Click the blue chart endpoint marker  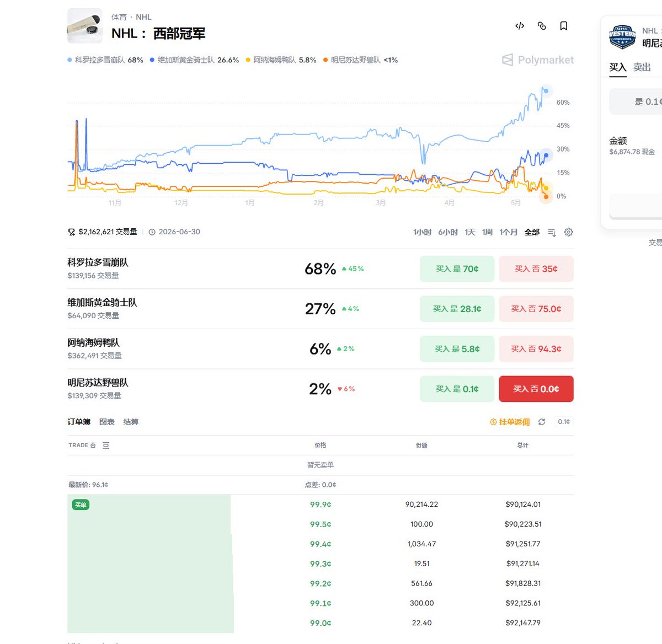pos(546,156)
